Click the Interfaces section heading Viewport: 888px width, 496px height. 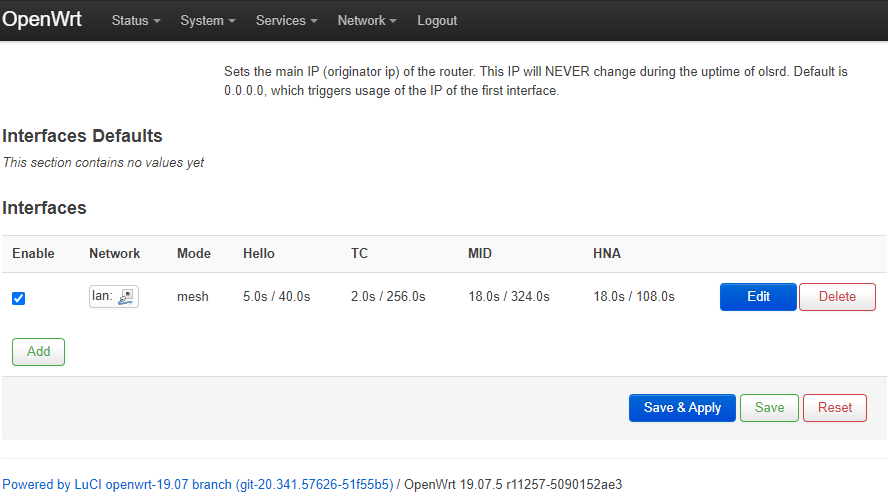pos(45,208)
